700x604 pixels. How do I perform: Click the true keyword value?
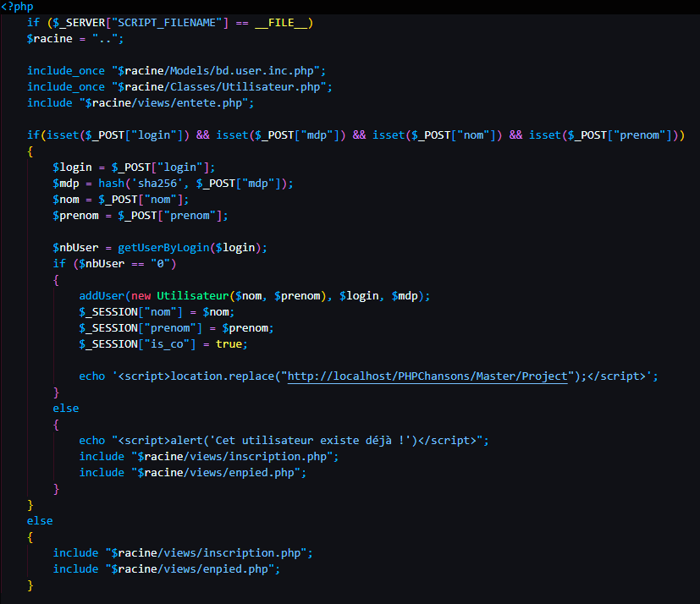click(229, 344)
